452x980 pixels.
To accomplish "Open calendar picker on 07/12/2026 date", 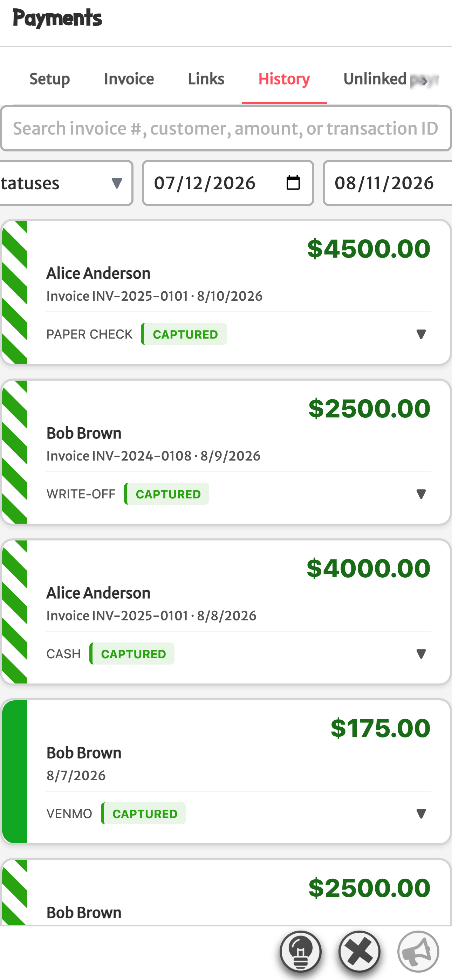I will coord(293,183).
